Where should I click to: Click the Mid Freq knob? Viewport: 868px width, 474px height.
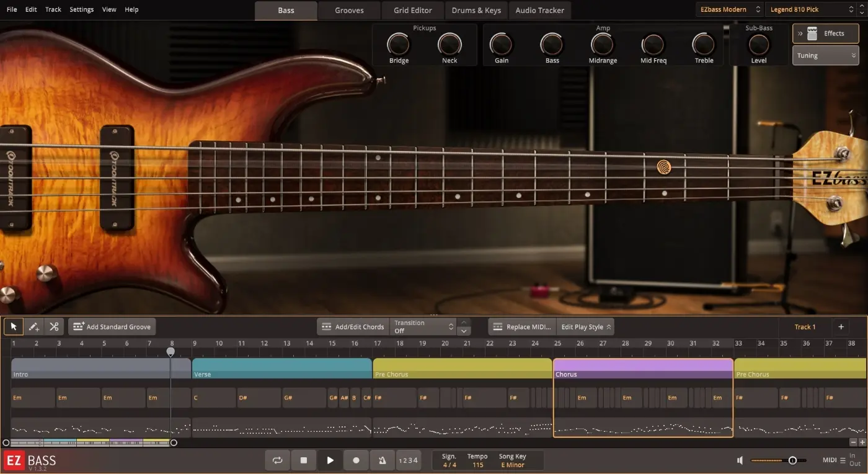pos(653,44)
